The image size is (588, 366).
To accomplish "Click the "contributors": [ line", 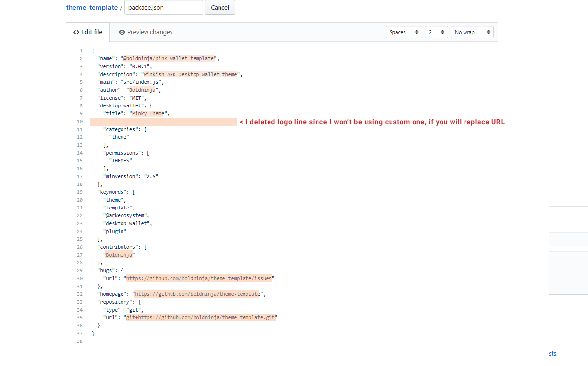I will (x=122, y=247).
